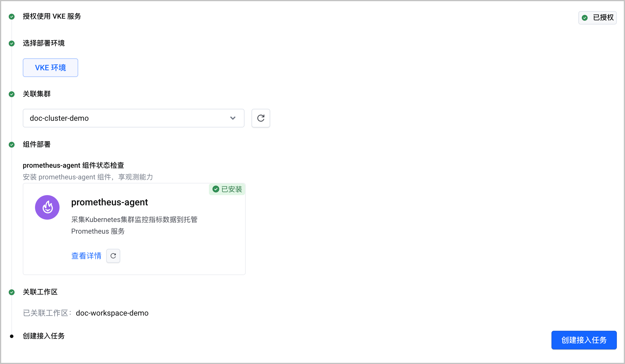625x364 pixels.
Task: Open 查看详情 link for prometheus-agent
Action: point(86,256)
